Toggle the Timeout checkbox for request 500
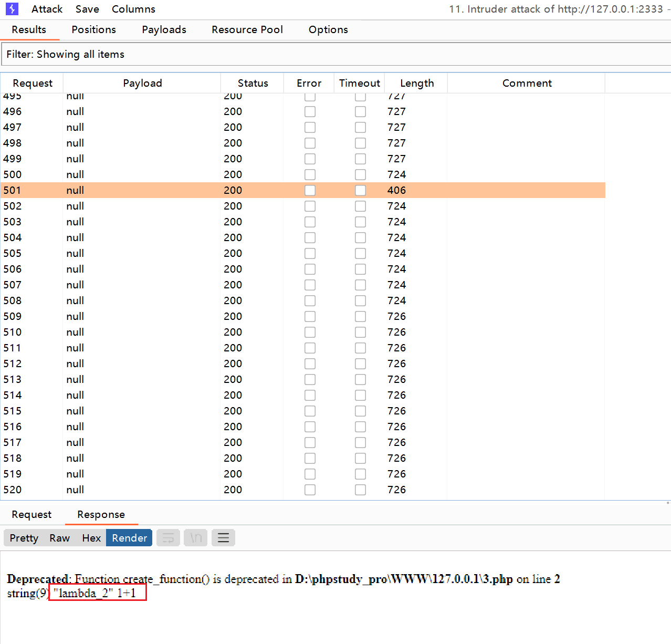Image resolution: width=671 pixels, height=644 pixels. click(360, 174)
